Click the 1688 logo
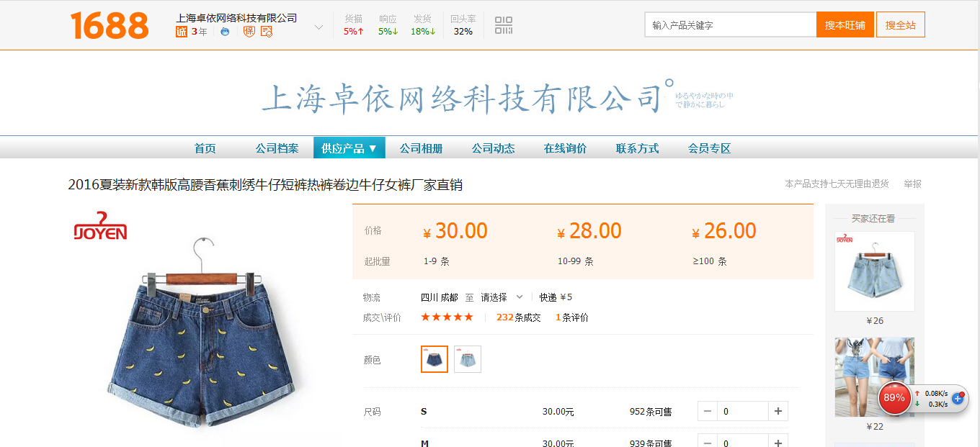This screenshot has height=447, width=980. pyautogui.click(x=110, y=25)
